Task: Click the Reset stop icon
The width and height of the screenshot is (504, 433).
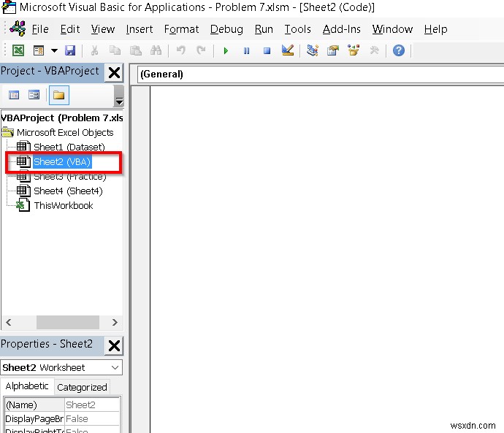Action: 267,51
